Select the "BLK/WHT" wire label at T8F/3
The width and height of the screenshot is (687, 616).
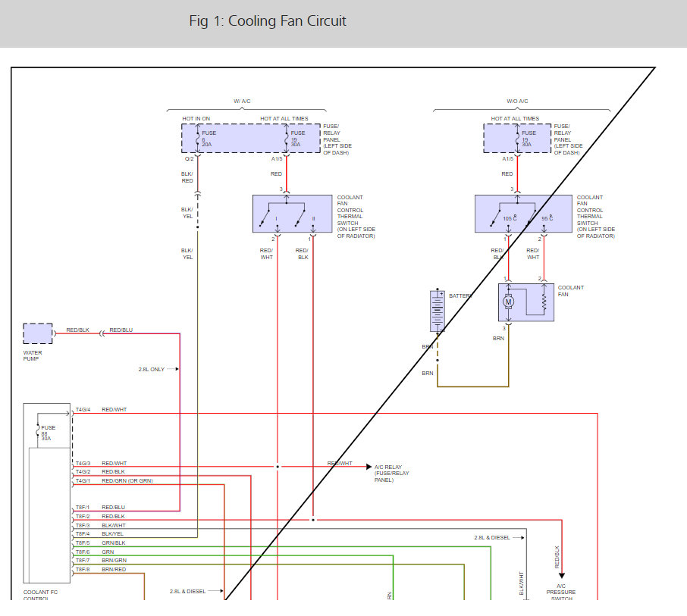coord(114,525)
